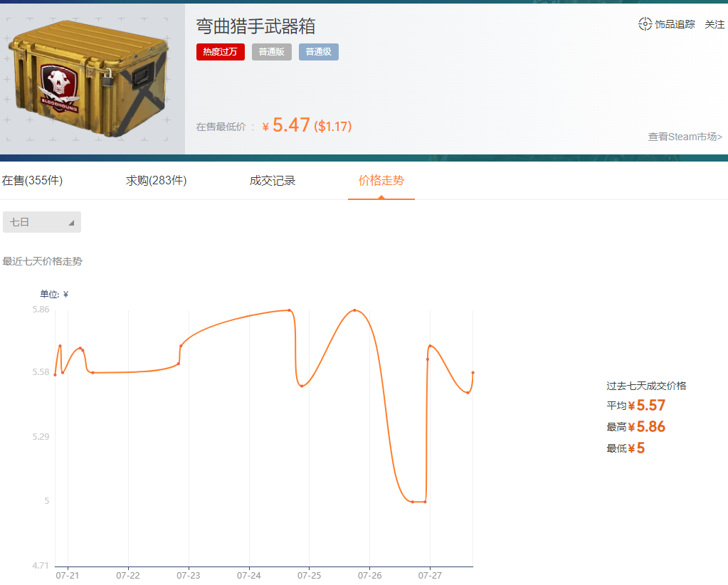Click the blue 普通级 rarity badge
728x585 pixels.
coord(318,51)
